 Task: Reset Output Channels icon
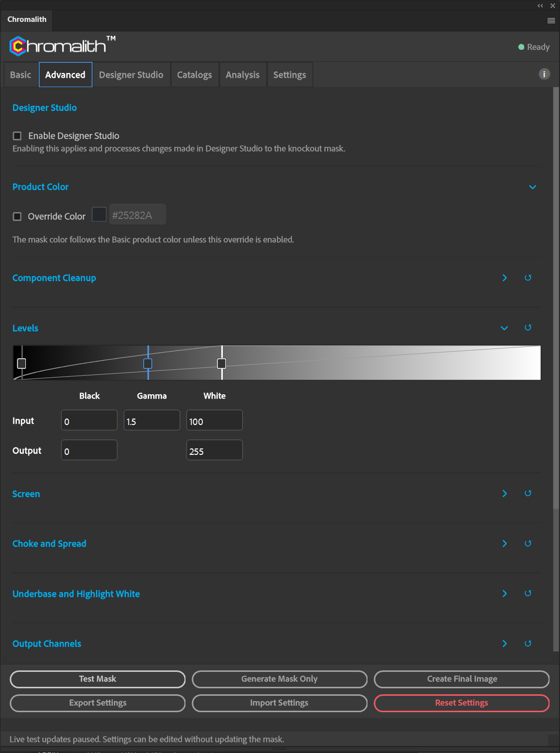[528, 644]
